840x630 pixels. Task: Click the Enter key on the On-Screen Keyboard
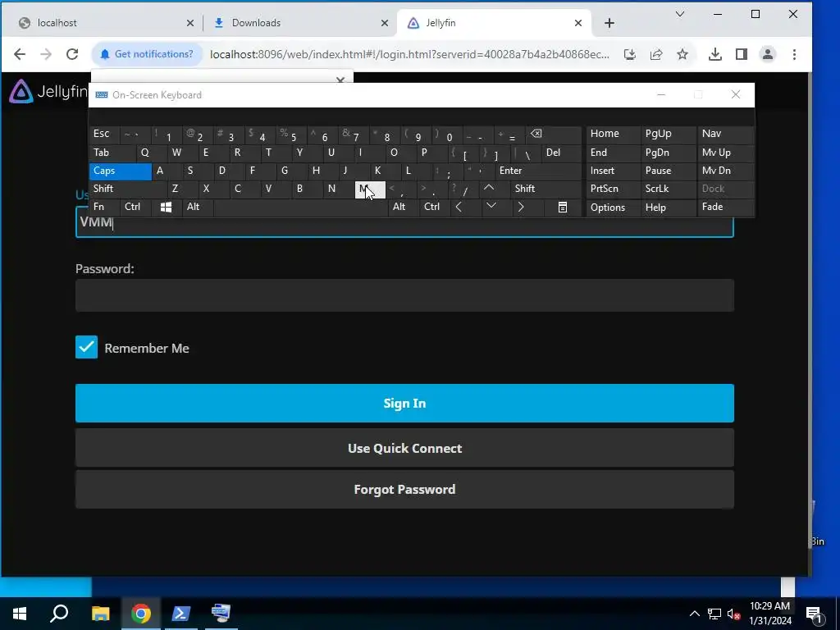point(537,171)
